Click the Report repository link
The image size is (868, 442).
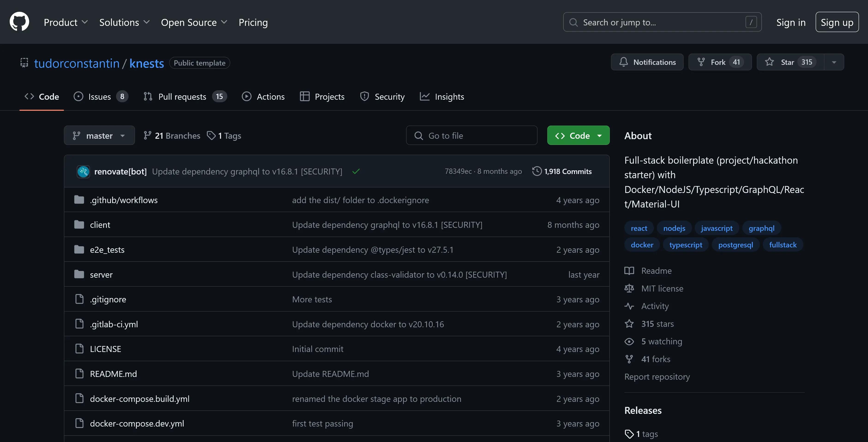point(657,377)
